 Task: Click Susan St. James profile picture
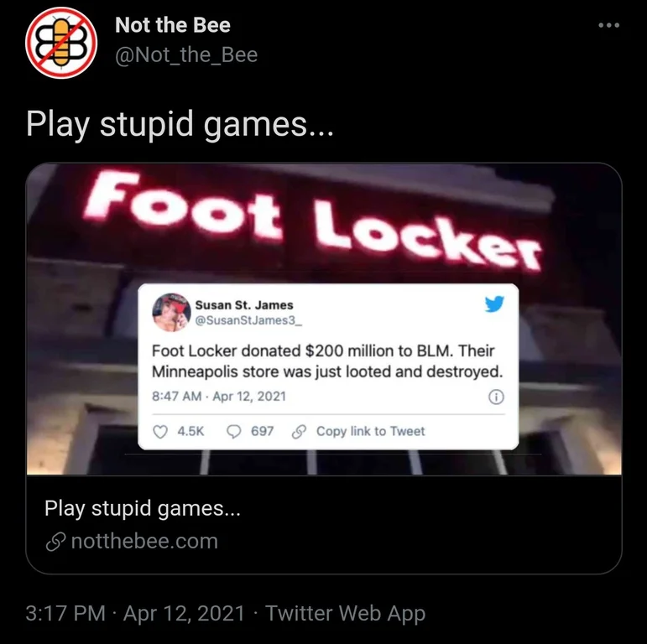(171, 312)
